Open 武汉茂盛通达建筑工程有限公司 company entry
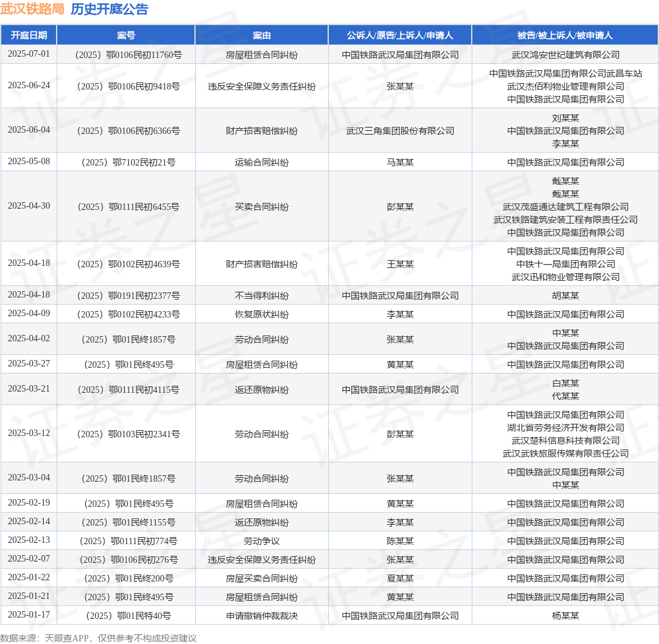The image size is (659, 644). 565,207
